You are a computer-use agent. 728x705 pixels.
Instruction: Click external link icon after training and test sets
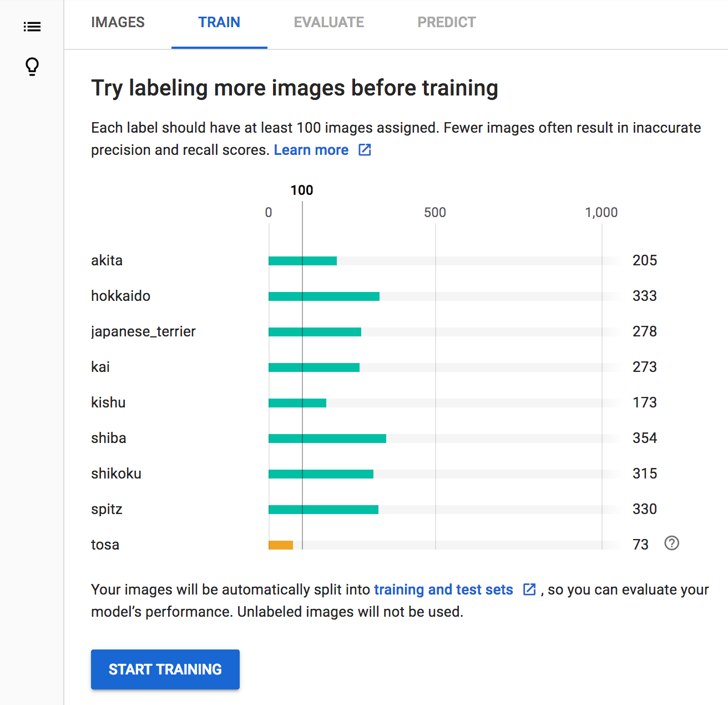coord(529,590)
